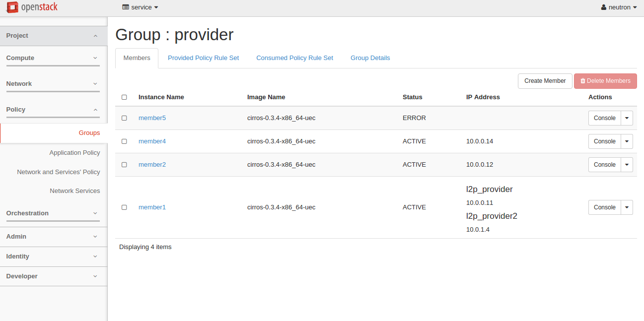The image size is (644, 321).
Task: Open the member5 actions dropdown arrow
Action: 627,118
